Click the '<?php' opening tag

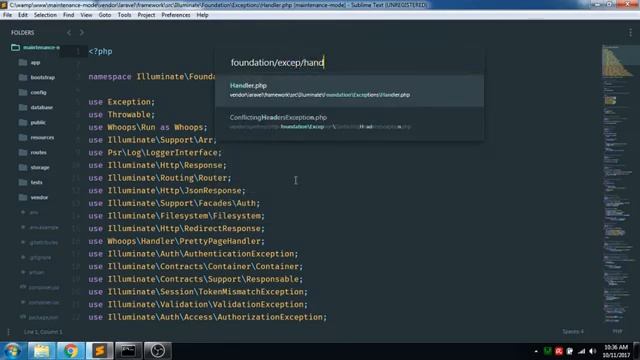click(100, 51)
